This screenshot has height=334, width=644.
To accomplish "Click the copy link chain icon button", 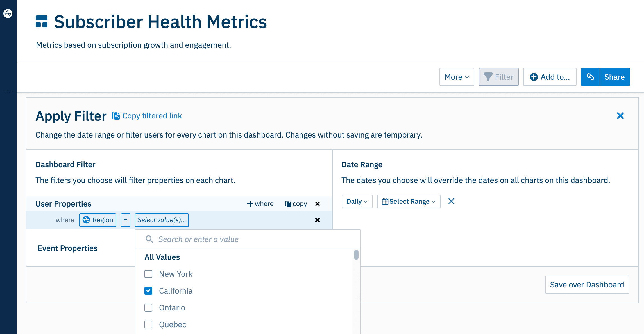I will [x=590, y=77].
